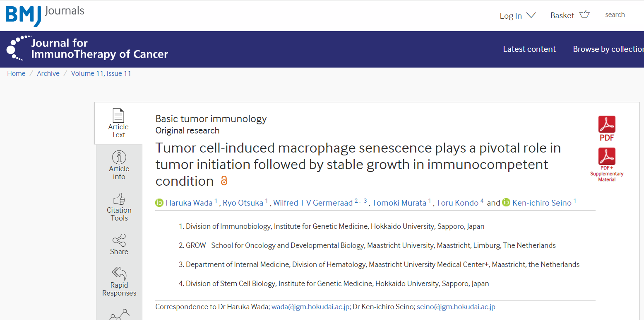Click the open access lock icon
The image size is (644, 320).
224,181
